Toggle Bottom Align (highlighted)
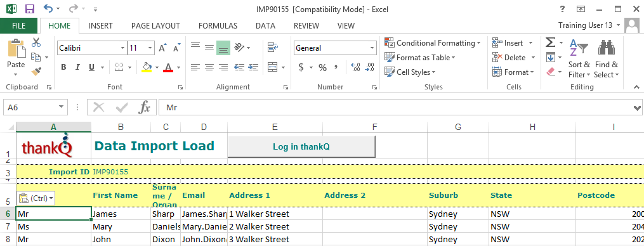The image size is (644, 246). [x=223, y=48]
